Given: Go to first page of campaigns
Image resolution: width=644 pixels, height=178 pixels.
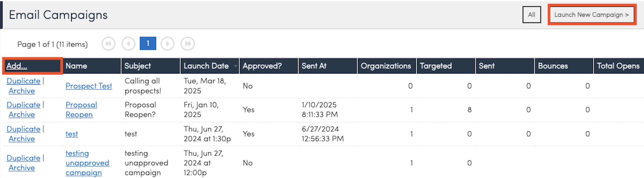Looking at the screenshot, I should click(108, 44).
